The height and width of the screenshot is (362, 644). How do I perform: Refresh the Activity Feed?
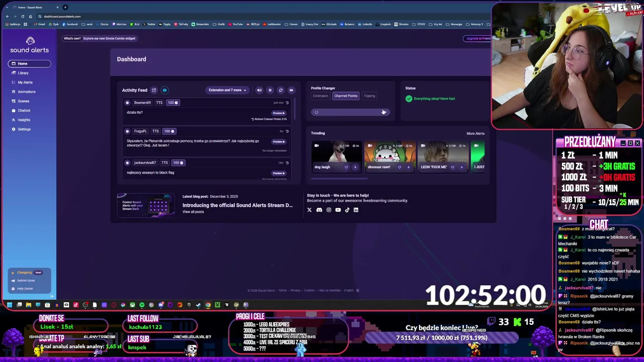[x=281, y=90]
